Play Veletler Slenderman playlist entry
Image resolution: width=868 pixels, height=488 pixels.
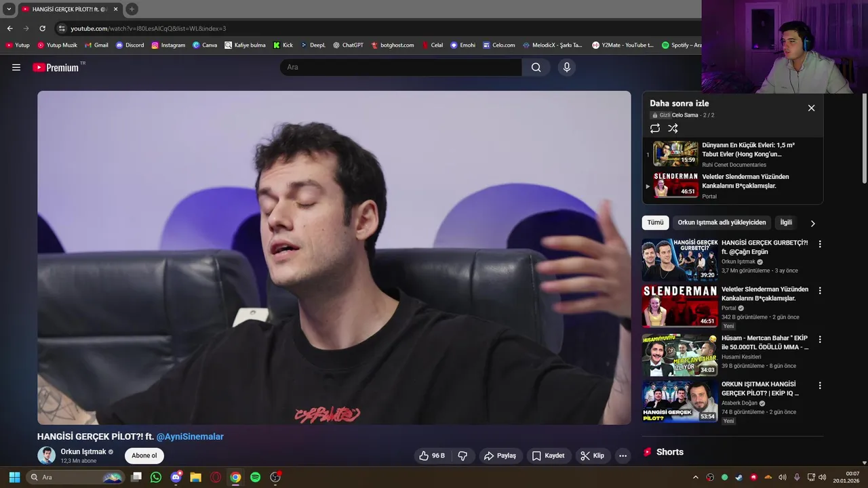(732, 185)
